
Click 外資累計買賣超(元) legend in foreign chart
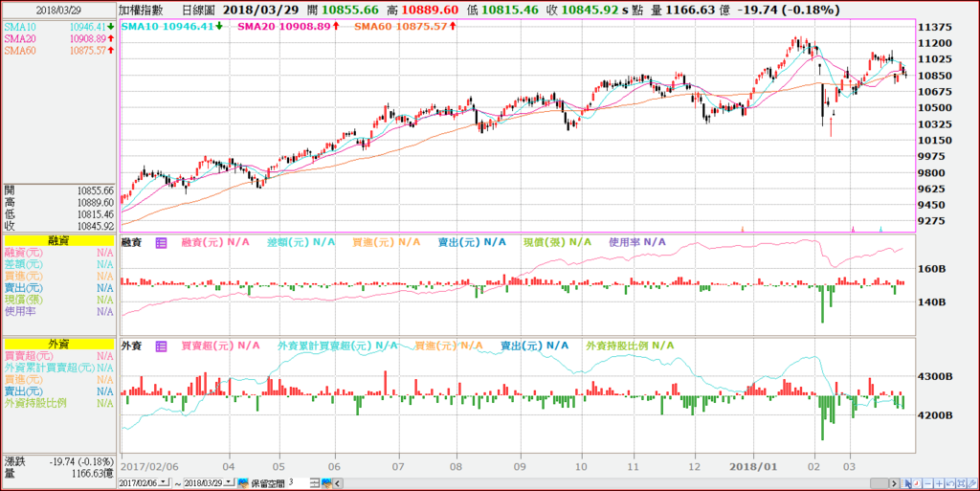[337, 346]
